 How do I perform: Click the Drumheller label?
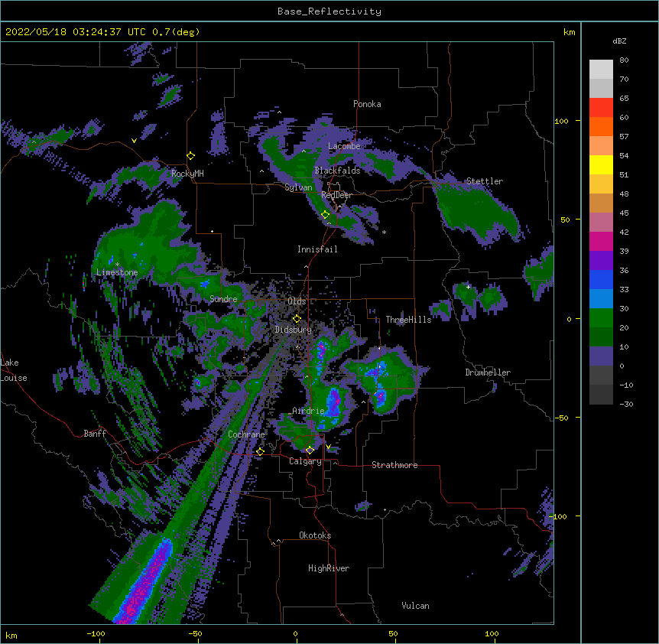pyautogui.click(x=488, y=372)
